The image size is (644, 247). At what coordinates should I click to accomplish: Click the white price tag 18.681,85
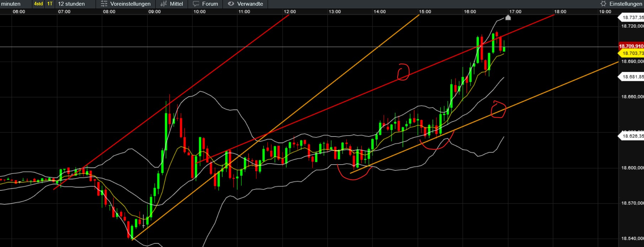point(632,77)
